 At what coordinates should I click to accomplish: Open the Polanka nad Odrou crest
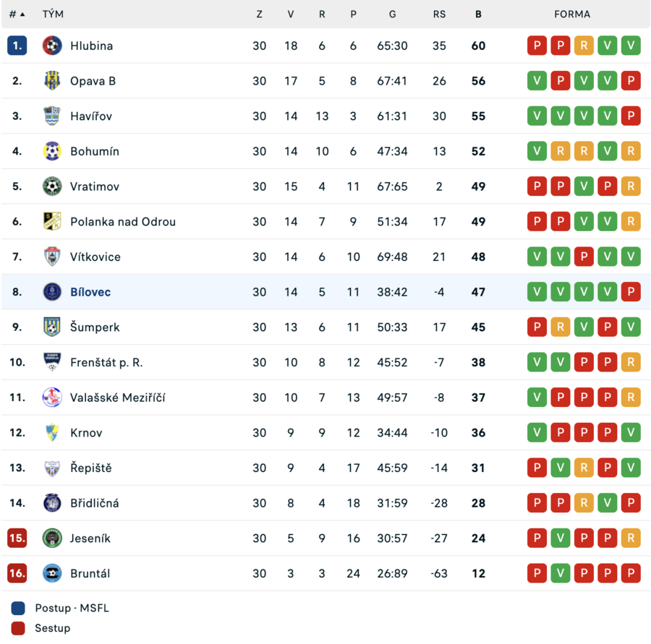tap(52, 221)
